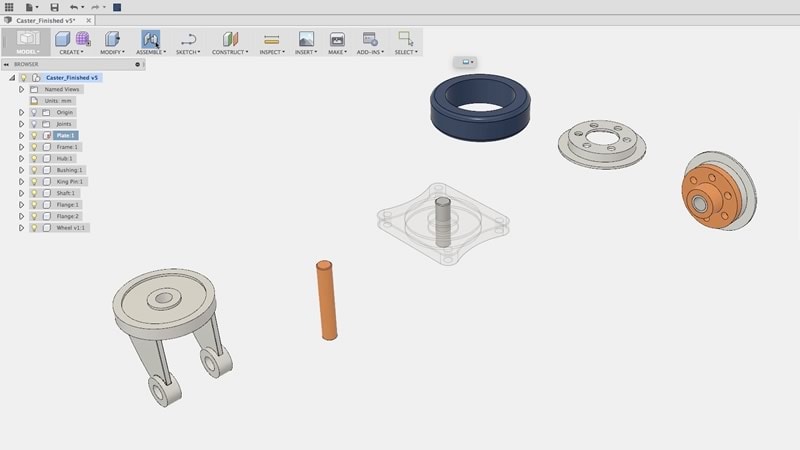Image resolution: width=800 pixels, height=450 pixels.
Task: Expand the Named Views folder
Action: click(21, 89)
